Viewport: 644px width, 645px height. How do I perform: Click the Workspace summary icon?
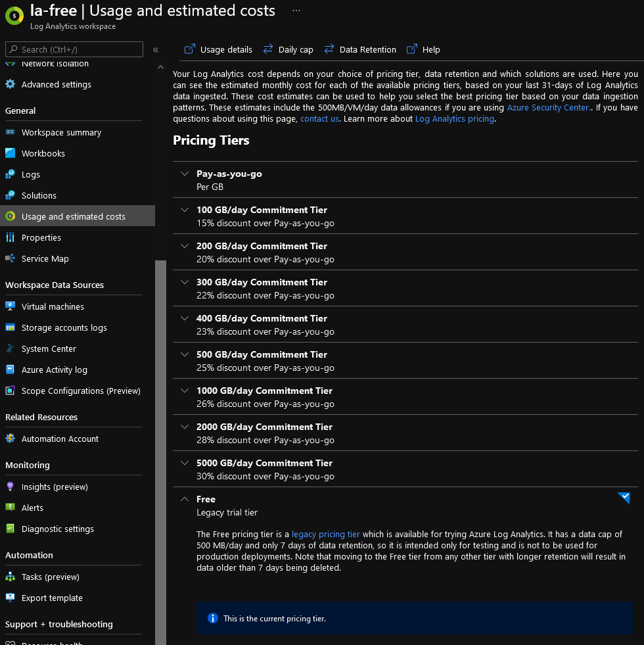pyautogui.click(x=11, y=132)
